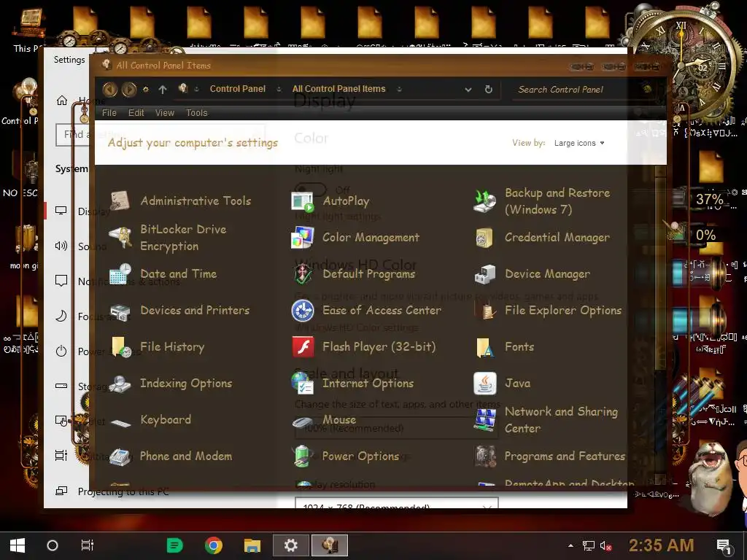The image size is (747, 560).
Task: Open Backup and Restore (Windows 7) icon
Action: click(484, 201)
